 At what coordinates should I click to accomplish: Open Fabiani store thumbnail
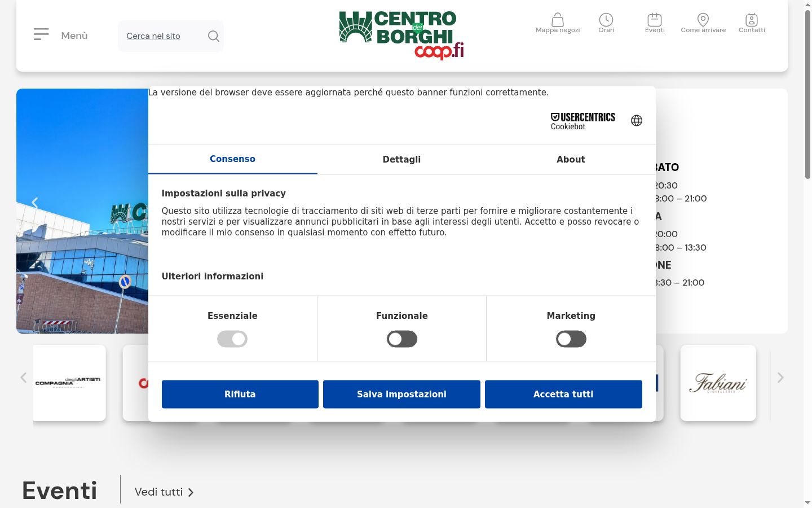pos(718,383)
